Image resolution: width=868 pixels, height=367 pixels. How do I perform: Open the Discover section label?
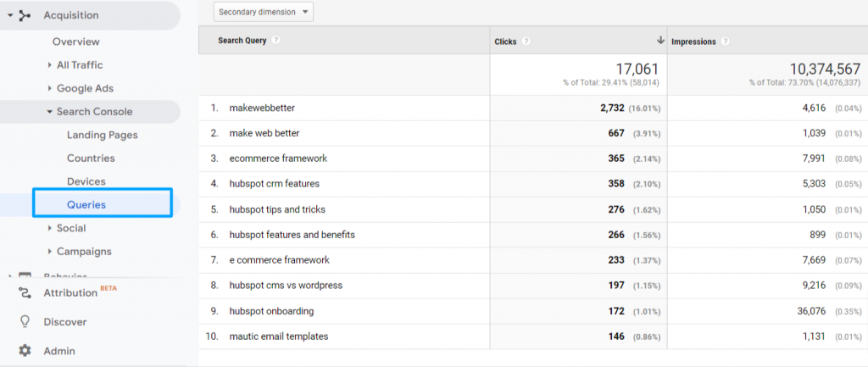(x=65, y=322)
